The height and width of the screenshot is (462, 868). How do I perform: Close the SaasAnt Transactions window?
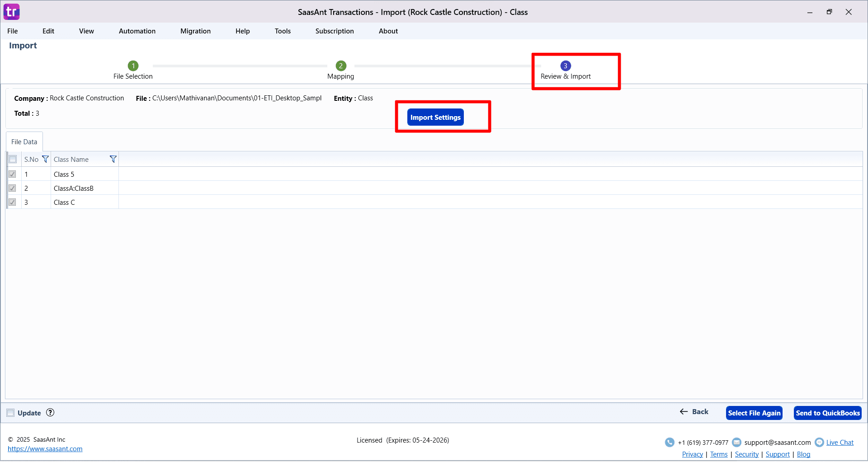coord(849,12)
